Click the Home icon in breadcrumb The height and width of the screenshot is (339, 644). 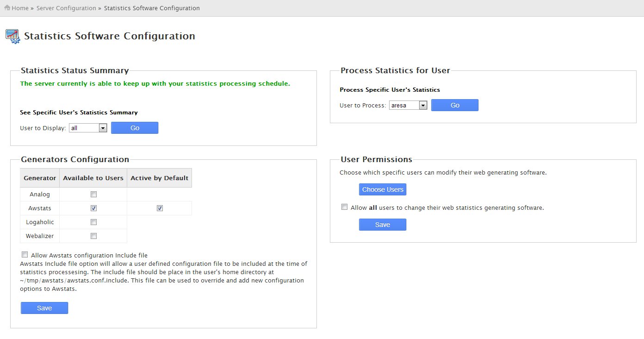click(7, 8)
